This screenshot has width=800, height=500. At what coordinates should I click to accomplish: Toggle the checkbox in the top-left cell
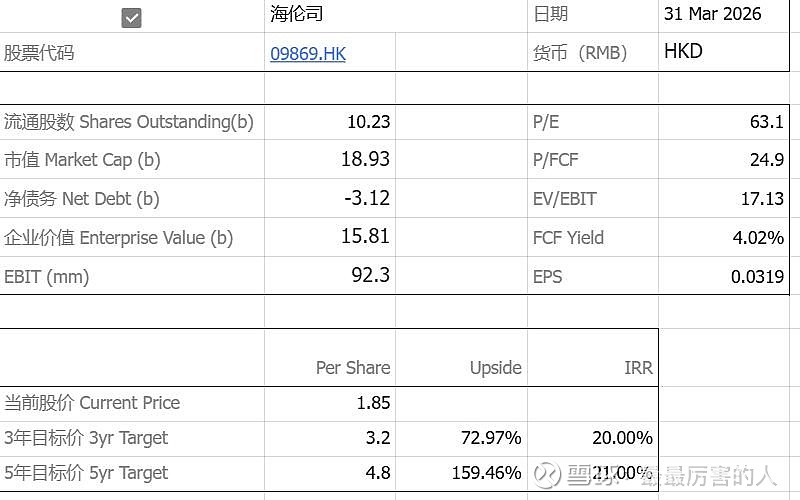tap(131, 17)
